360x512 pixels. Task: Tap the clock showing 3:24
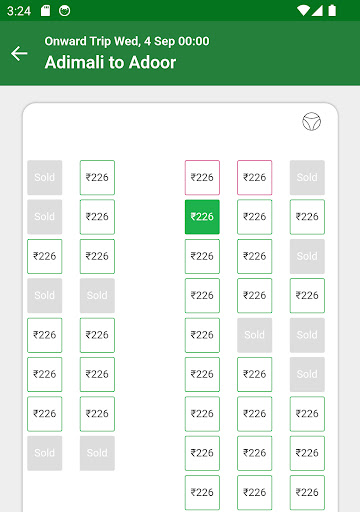coord(19,11)
